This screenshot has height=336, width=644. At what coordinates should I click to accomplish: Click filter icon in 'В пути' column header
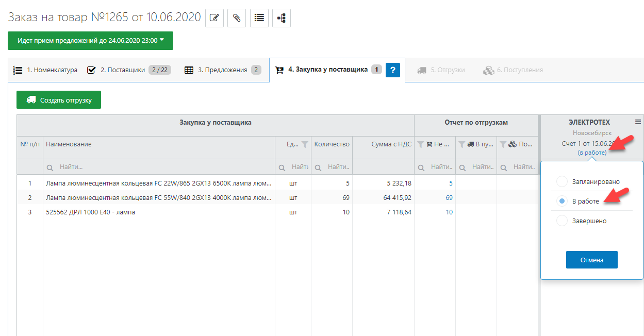[461, 144]
